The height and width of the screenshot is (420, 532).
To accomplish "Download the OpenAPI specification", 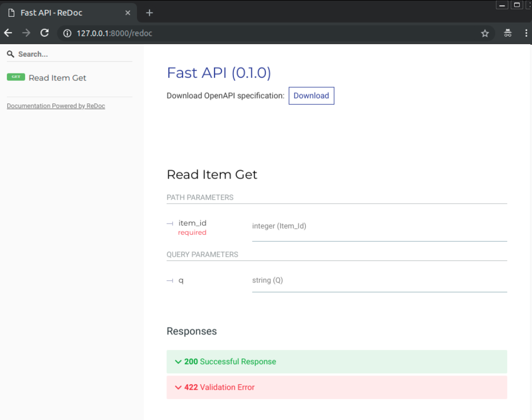I will click(311, 96).
